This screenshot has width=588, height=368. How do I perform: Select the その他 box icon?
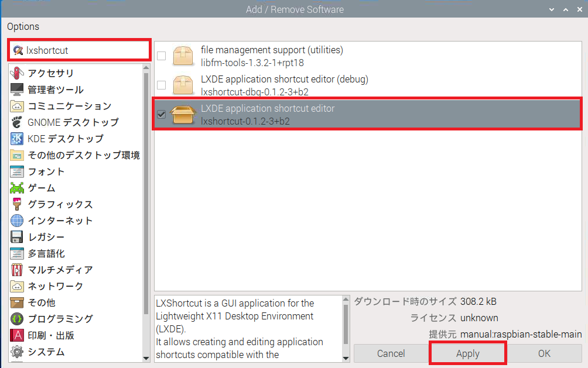click(x=17, y=302)
